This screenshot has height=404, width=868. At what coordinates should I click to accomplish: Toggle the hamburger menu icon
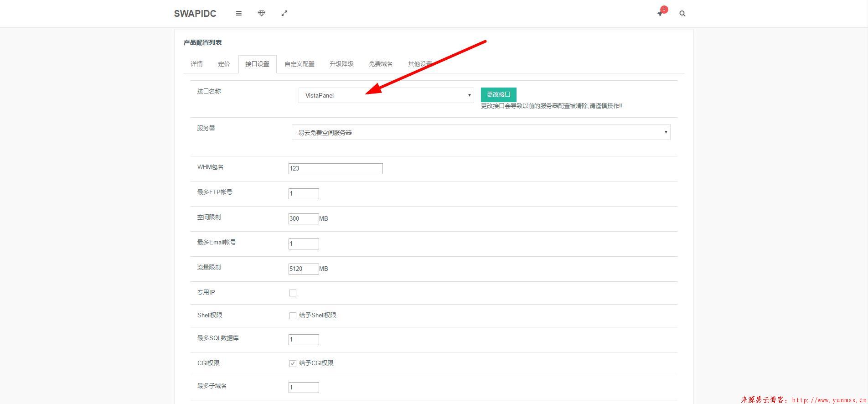pos(238,14)
